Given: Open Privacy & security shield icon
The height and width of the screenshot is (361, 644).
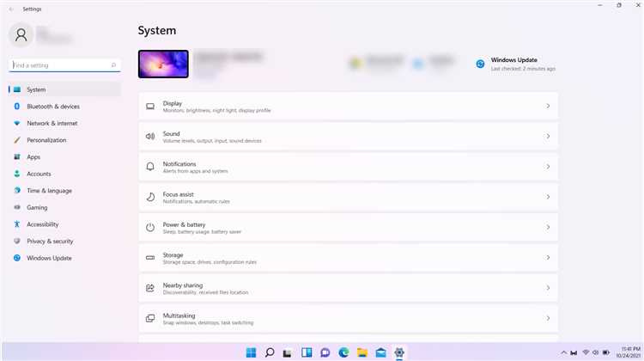Looking at the screenshot, I should [x=17, y=242].
